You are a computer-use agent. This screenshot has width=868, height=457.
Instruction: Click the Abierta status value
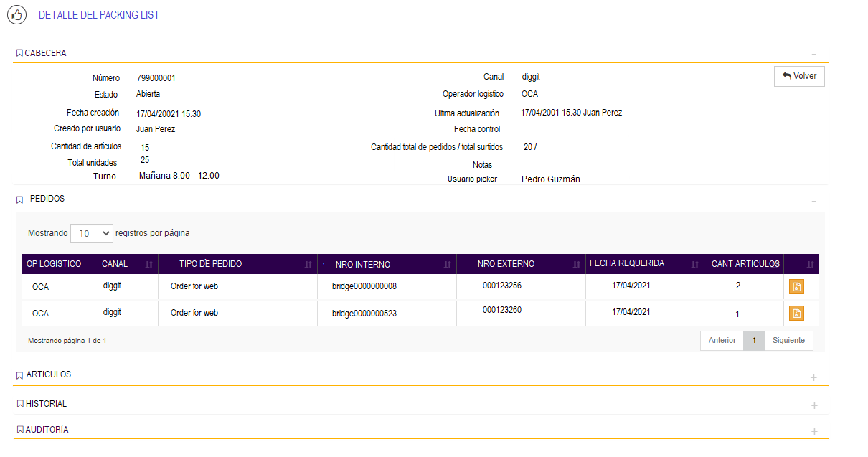coord(148,94)
